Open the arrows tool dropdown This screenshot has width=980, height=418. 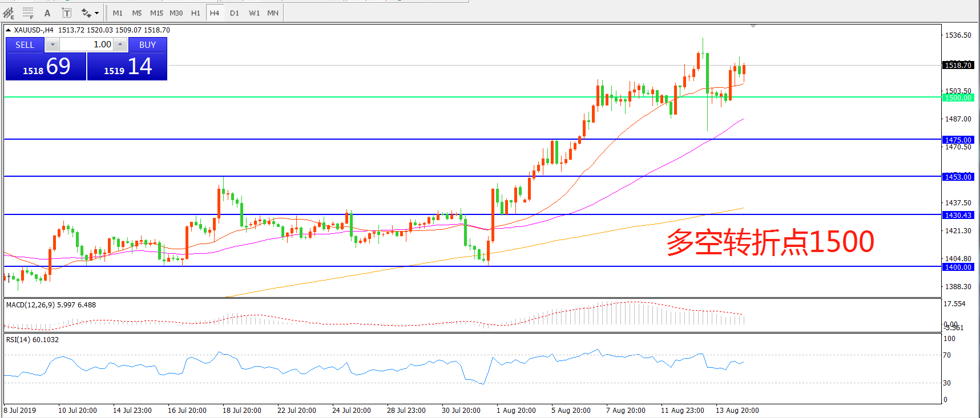click(x=96, y=13)
